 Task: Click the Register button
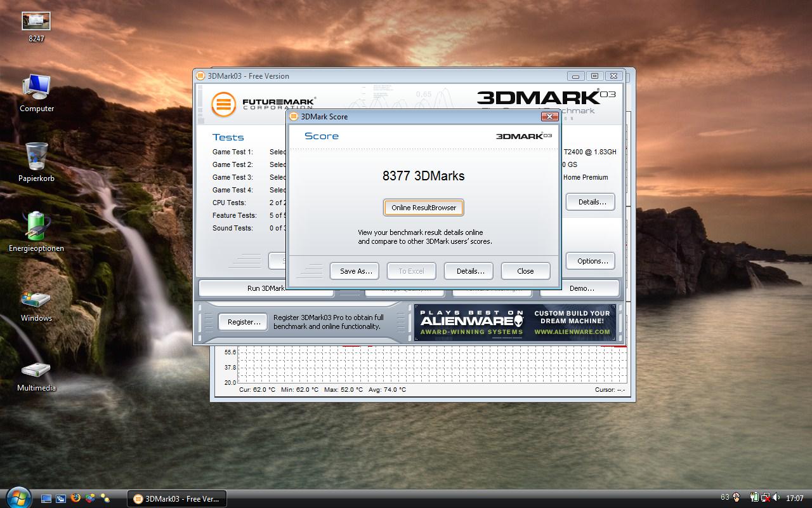pyautogui.click(x=244, y=322)
